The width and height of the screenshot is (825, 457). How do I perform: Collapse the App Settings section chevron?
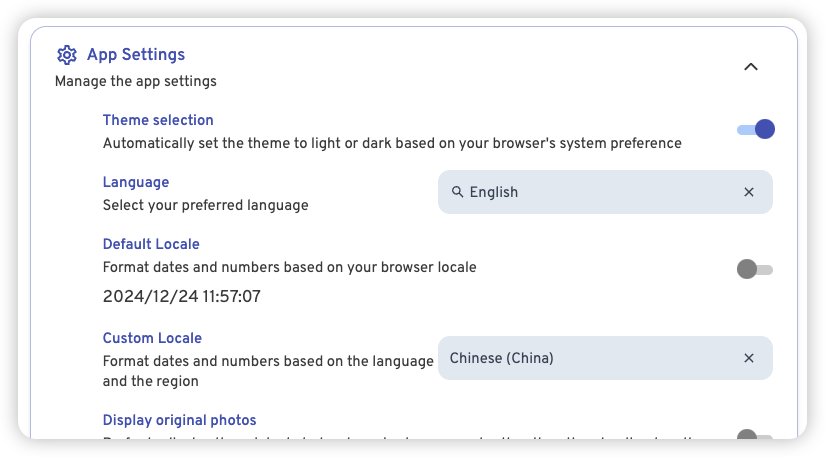pyautogui.click(x=751, y=67)
